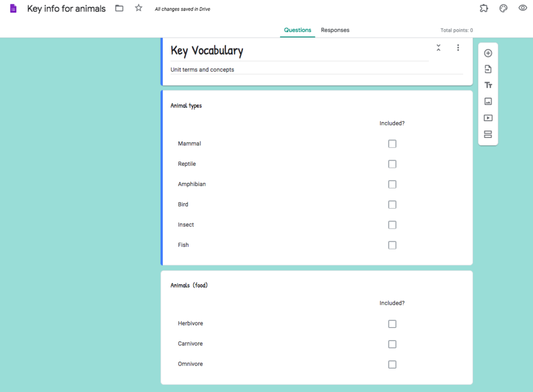
Task: Star the Key info for animals form
Action: click(138, 8)
